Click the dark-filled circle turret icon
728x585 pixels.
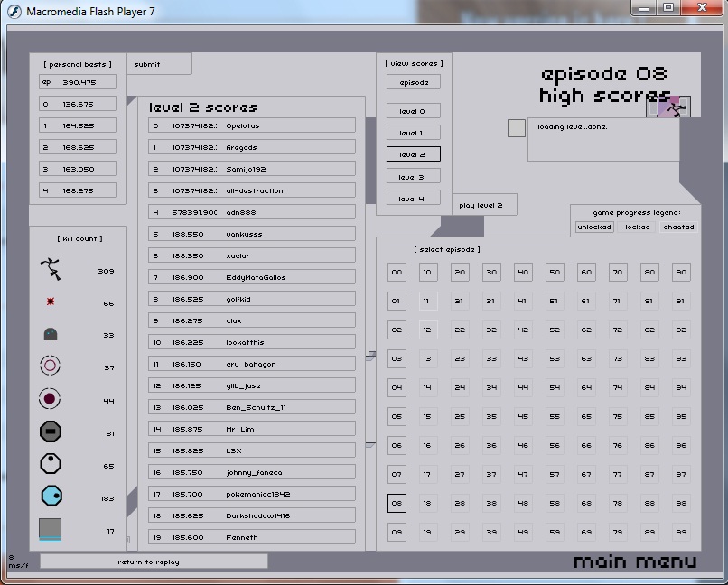coord(51,399)
